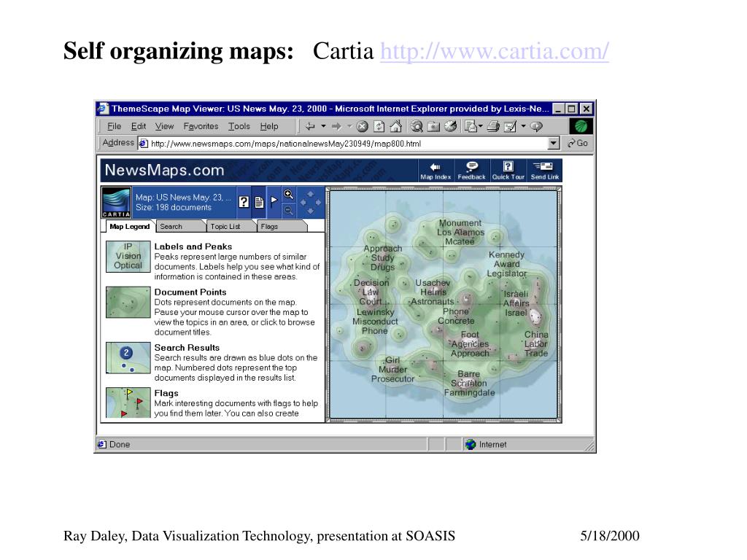Click the Stop loading toolbar icon
This screenshot has width=747, height=560.
tap(363, 127)
